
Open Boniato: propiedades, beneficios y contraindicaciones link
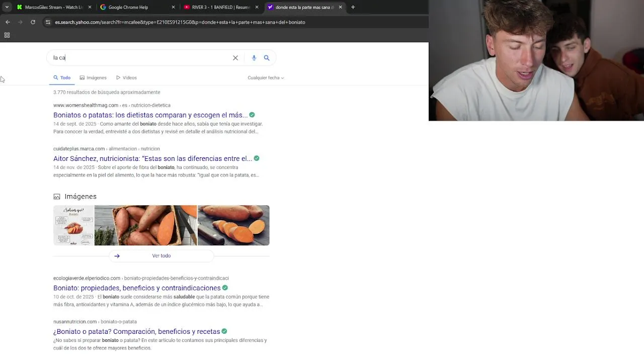137,288
